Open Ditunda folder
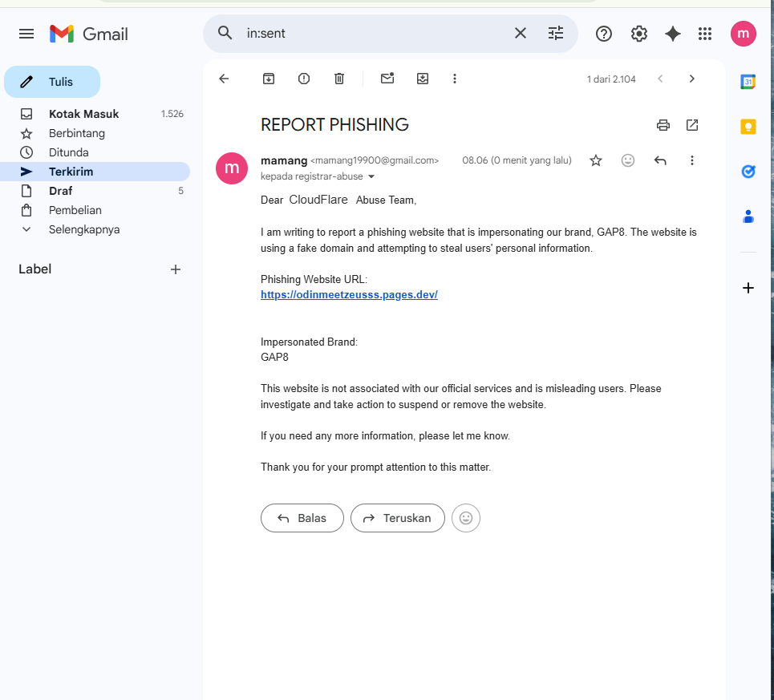Viewport: 774px width, 700px height. (95, 152)
